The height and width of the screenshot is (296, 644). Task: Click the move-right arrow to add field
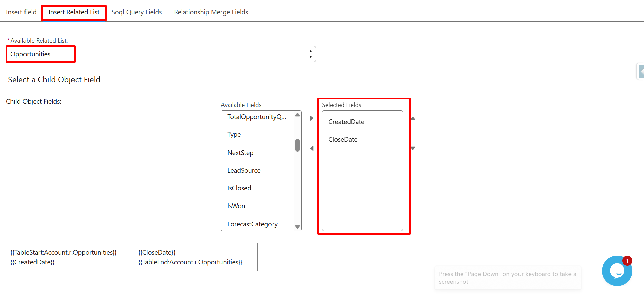pos(312,118)
